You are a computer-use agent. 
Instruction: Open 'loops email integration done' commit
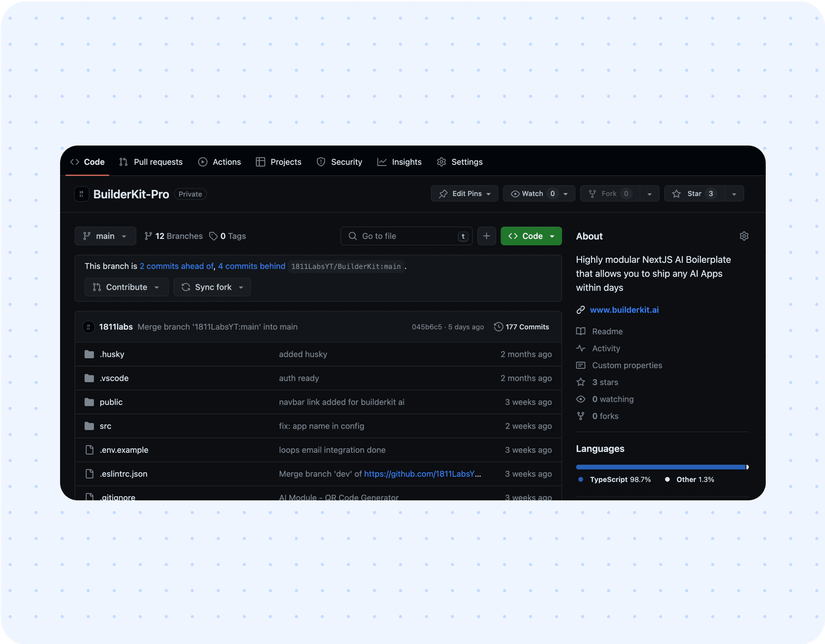click(x=332, y=450)
